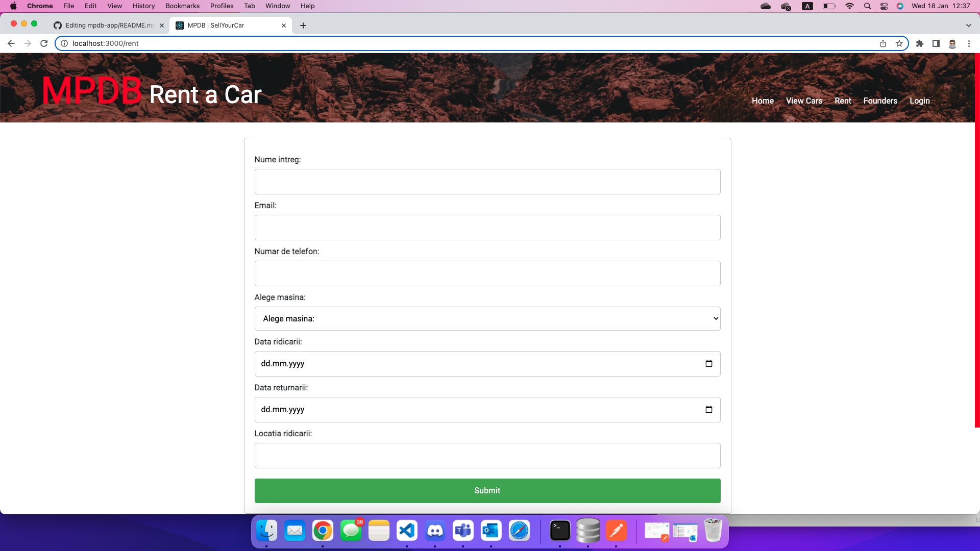Open Microsoft Teams from the dock
The image size is (980, 551).
pyautogui.click(x=463, y=531)
